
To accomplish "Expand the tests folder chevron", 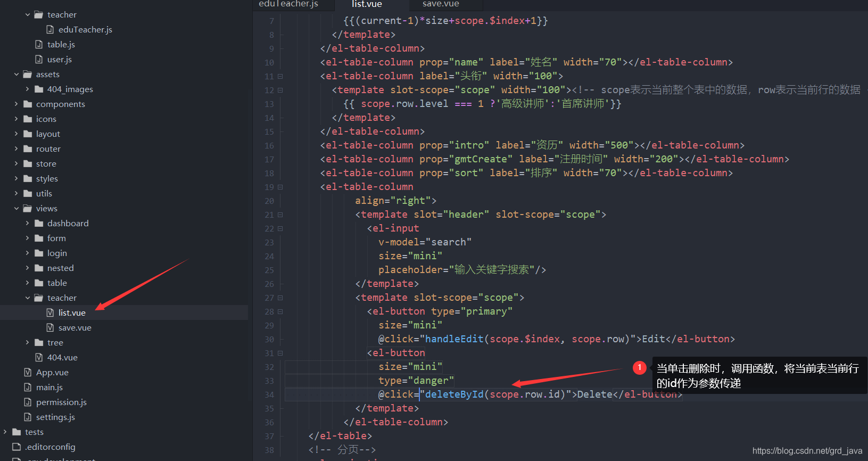I will tap(5, 432).
